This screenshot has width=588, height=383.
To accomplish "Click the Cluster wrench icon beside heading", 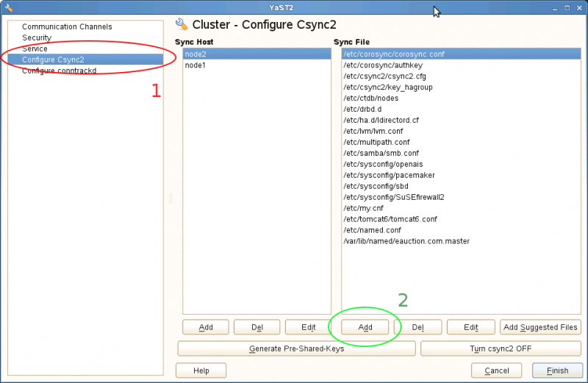I will 182,24.
